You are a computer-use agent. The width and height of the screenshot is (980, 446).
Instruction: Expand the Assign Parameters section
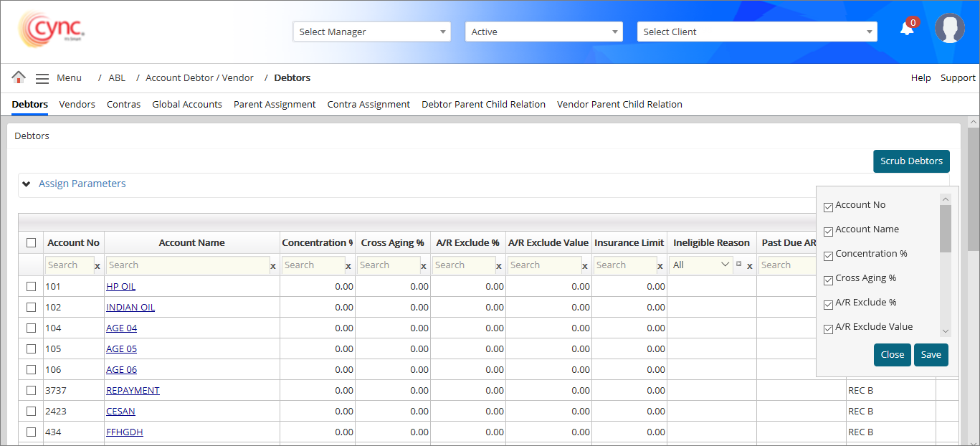pyautogui.click(x=82, y=184)
